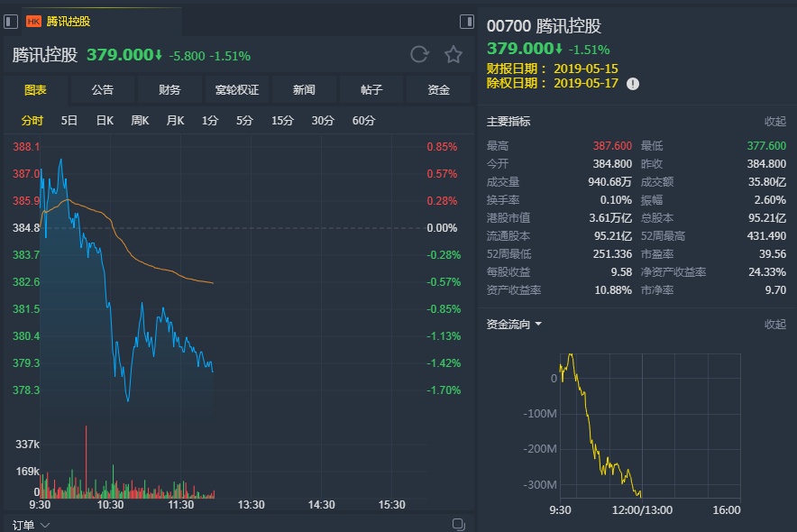Select the 日K chart period
Image resolution: width=797 pixels, height=532 pixels.
coord(105,120)
